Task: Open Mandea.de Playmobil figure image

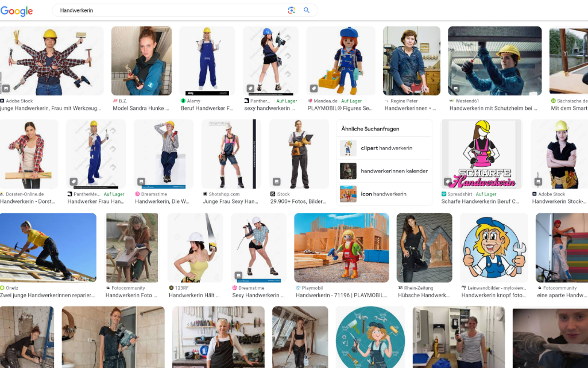Action: (x=341, y=61)
